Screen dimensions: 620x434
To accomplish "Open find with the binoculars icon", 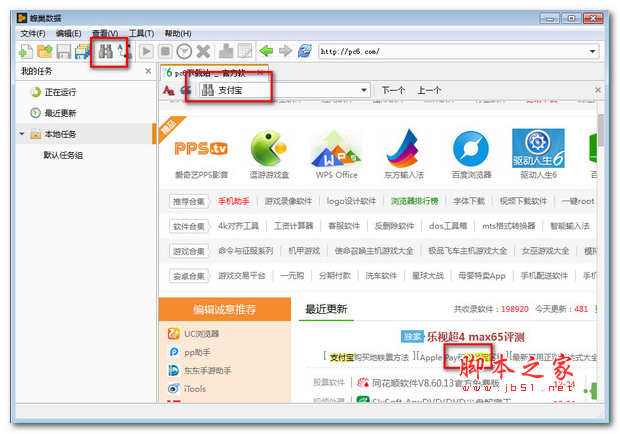I will [106, 51].
